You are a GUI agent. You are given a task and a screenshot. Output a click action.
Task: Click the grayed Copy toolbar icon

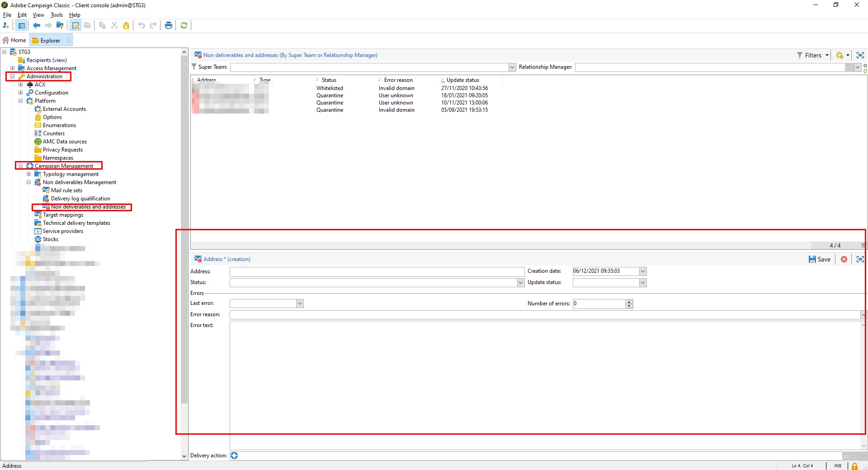(103, 25)
